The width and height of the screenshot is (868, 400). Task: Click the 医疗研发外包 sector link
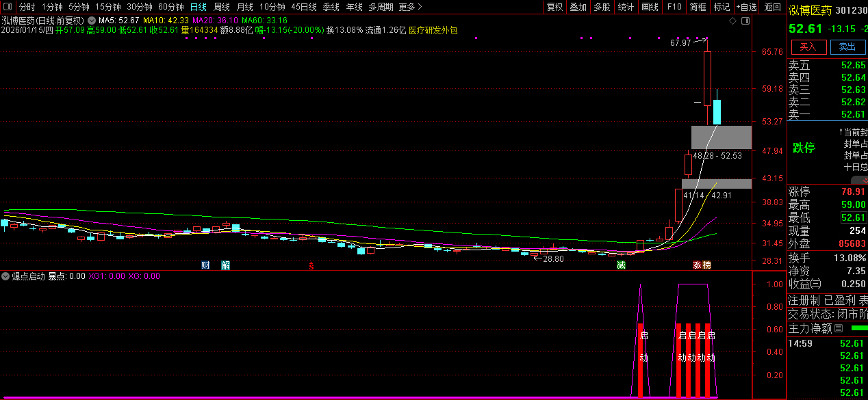tap(433, 30)
